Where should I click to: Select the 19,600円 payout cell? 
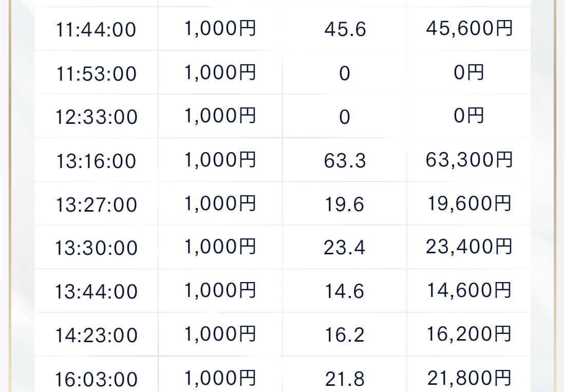tap(469, 203)
